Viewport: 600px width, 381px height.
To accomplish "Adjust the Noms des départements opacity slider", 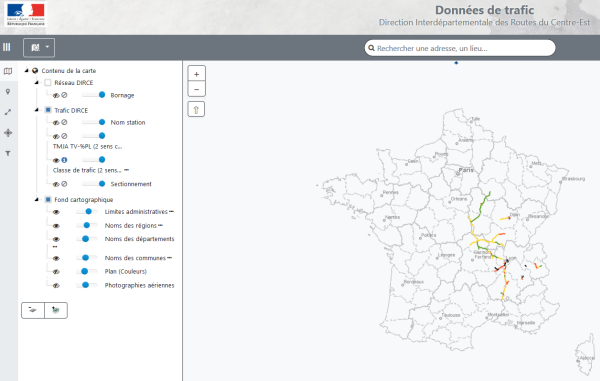I will coord(87,239).
